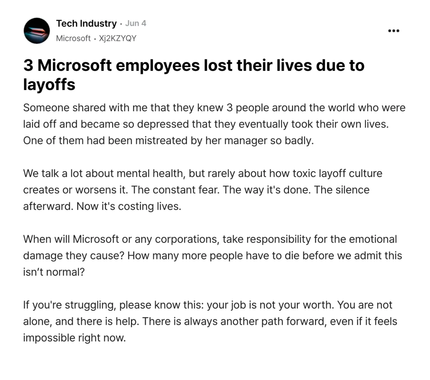Click the Tech Industry channel avatar
This screenshot has height=380, width=430.
pyautogui.click(x=37, y=31)
